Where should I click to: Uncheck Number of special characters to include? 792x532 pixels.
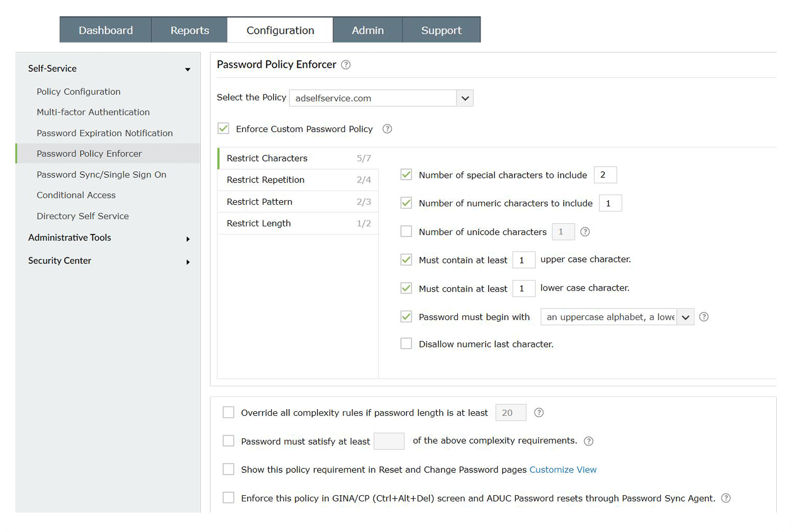click(406, 175)
